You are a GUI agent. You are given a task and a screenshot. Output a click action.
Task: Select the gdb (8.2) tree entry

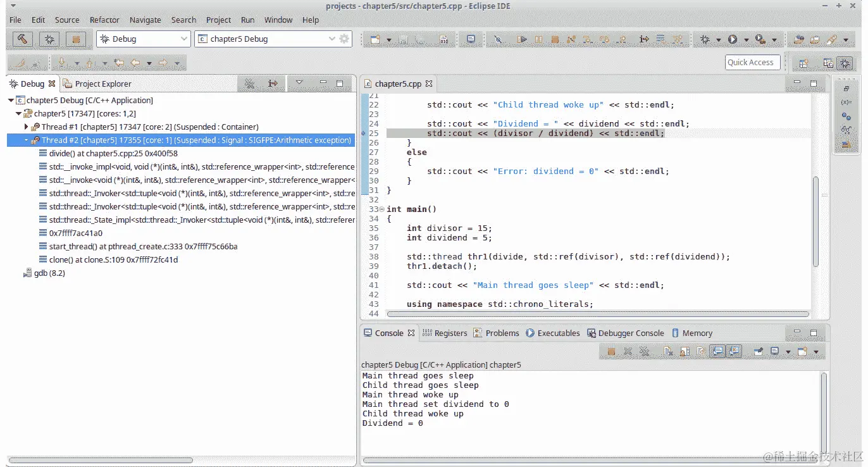(x=44, y=273)
